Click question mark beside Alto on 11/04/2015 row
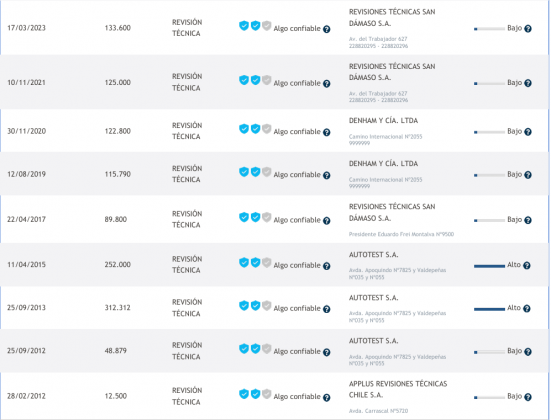Screen dimensions: 551x420 (x=526, y=266)
